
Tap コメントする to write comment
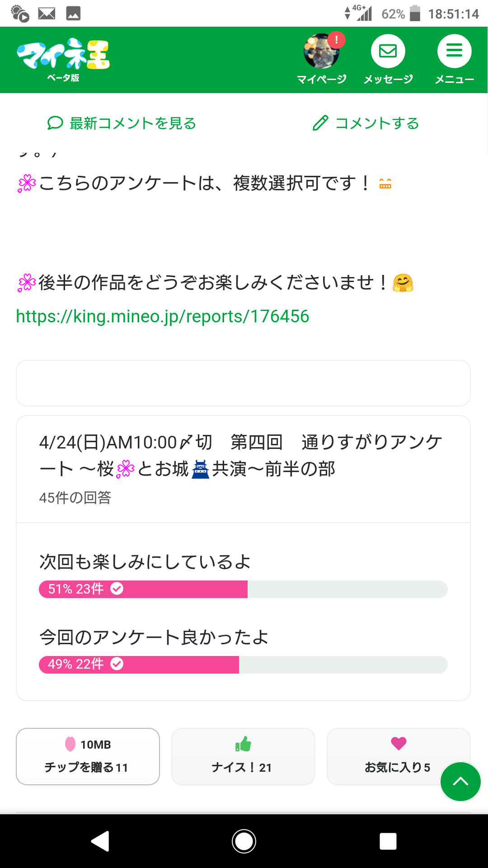[x=366, y=123]
